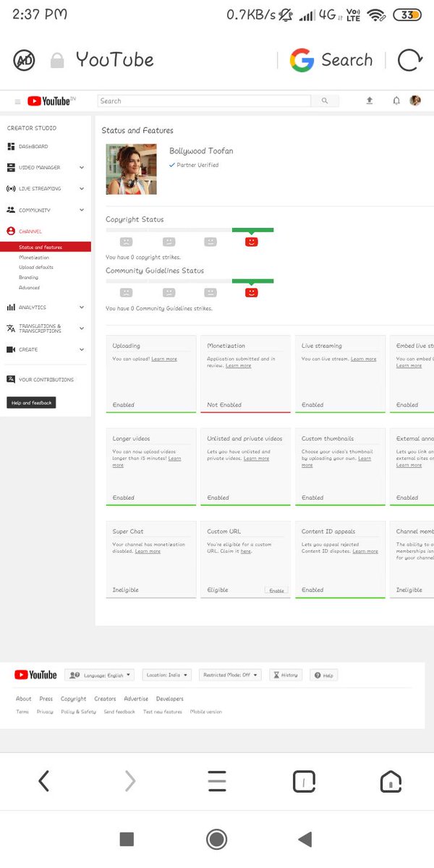Viewport: 434px width, 868px height.
Task: Select Status and features submenu
Action: click(x=46, y=247)
